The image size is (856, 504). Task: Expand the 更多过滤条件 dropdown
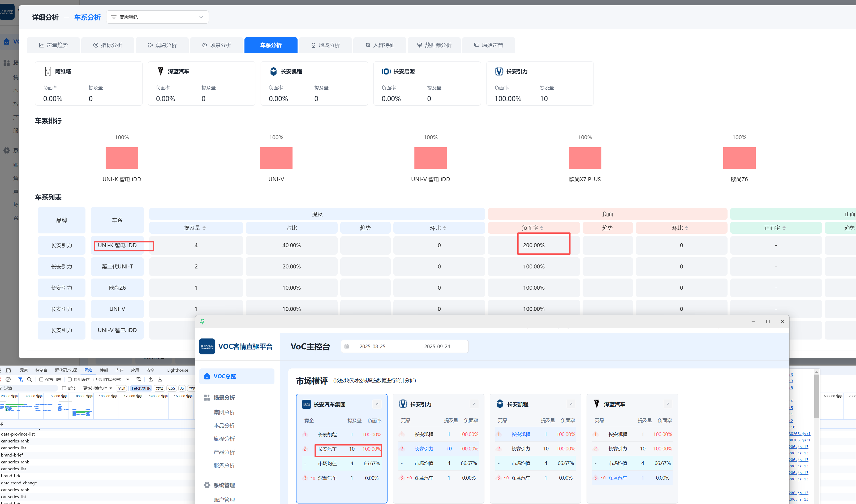97,388
